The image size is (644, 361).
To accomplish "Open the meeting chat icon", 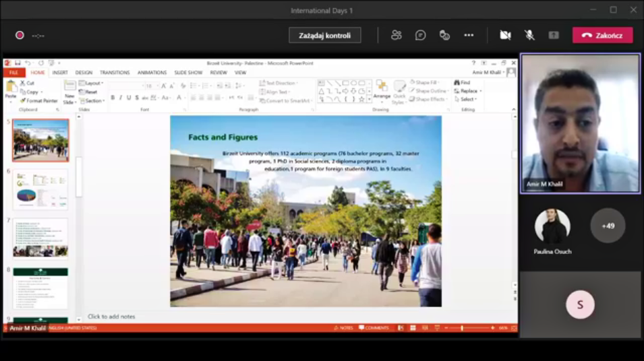I will (x=420, y=35).
